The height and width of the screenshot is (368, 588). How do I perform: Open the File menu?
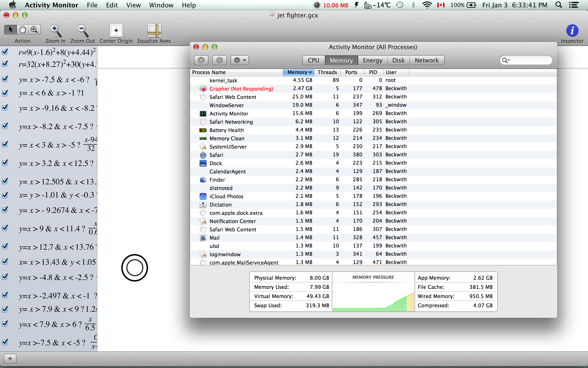coord(92,5)
